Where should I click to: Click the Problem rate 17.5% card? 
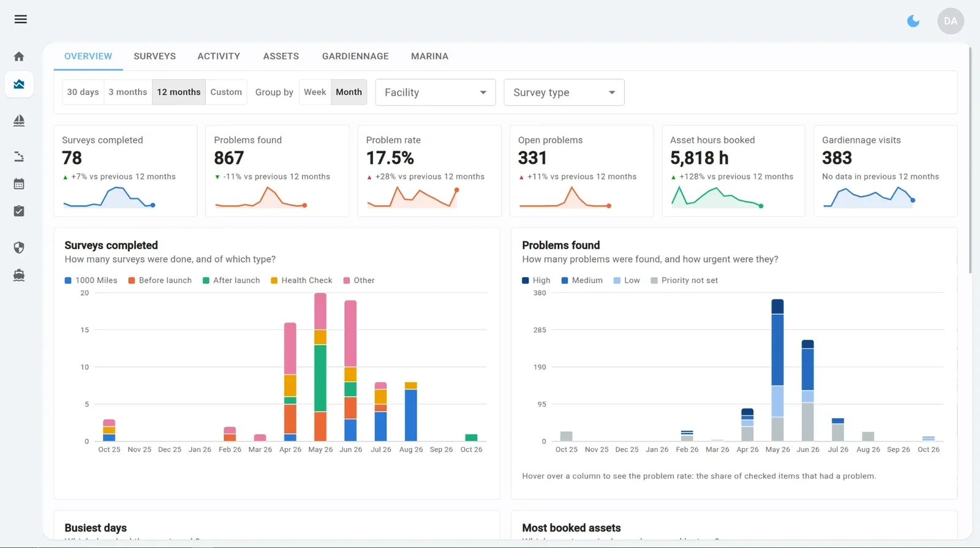click(x=429, y=171)
